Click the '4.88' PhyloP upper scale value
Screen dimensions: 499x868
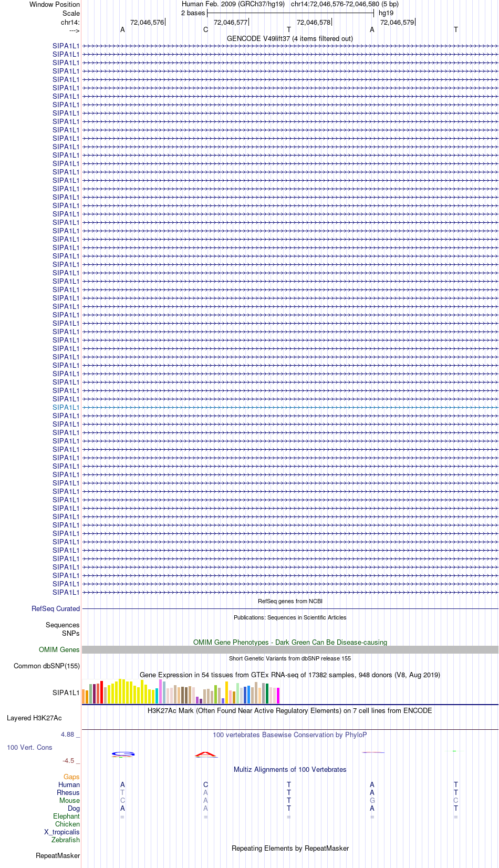[x=67, y=734]
